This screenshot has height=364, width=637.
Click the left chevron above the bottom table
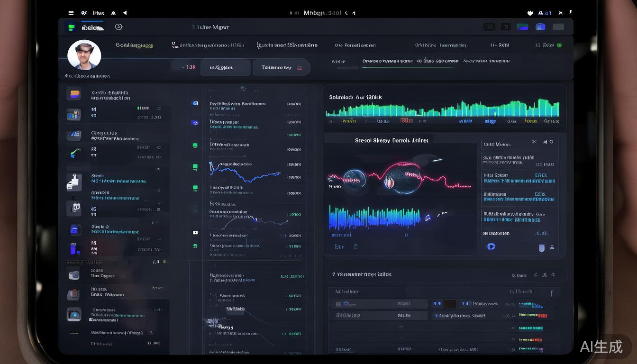pos(536,275)
